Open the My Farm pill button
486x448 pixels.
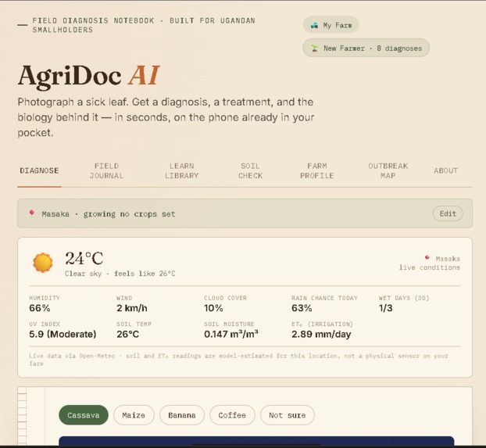[331, 25]
